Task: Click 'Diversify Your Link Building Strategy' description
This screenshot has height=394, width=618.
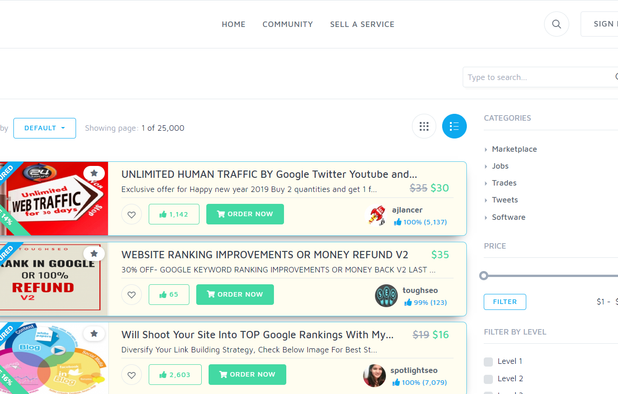Action: (249, 350)
